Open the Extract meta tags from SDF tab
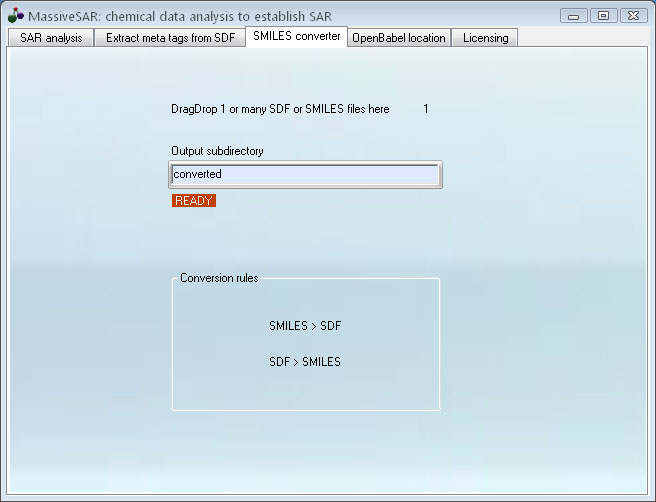 170,38
